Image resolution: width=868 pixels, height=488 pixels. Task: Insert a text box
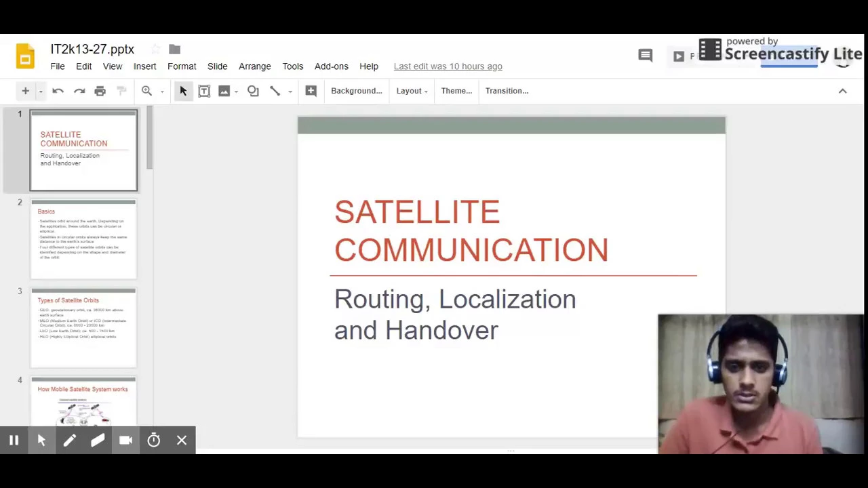(204, 91)
